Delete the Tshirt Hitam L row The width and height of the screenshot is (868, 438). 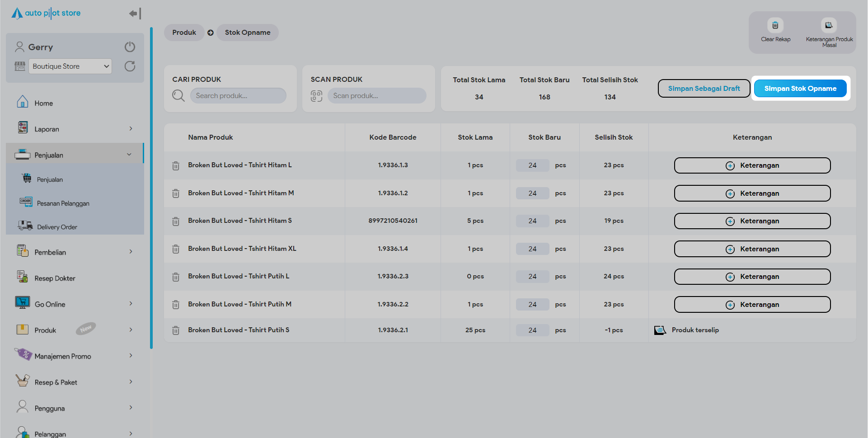176,166
